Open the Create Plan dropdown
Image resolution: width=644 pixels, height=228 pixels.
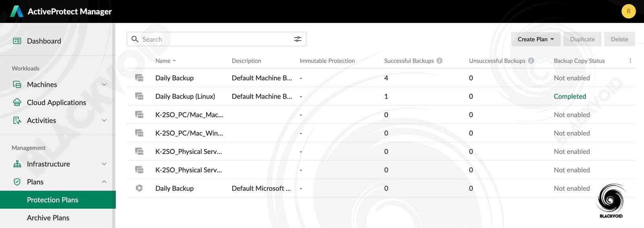536,39
